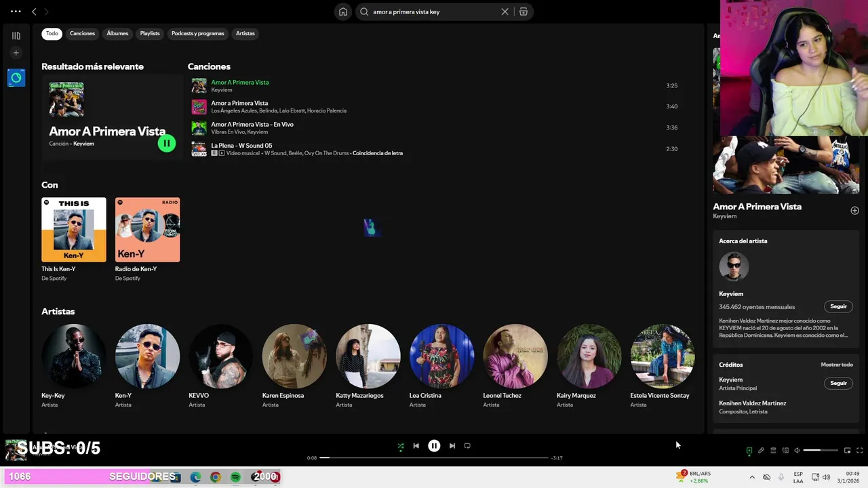Viewport: 868px width, 488px height.
Task: Add song to Liked with plus circle
Action: pos(854,211)
